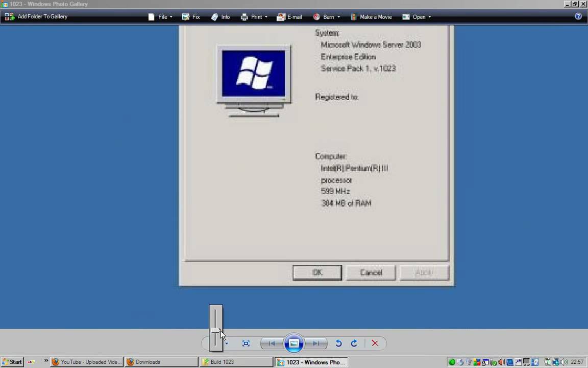This screenshot has width=588, height=368.
Task: Click the Bluetooth disc tray icon
Action: click(x=535, y=362)
